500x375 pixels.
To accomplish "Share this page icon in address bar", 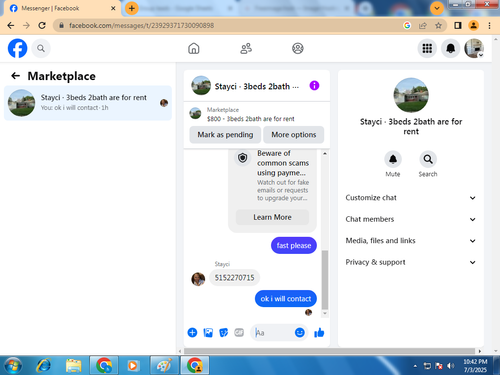I will 423,25.
